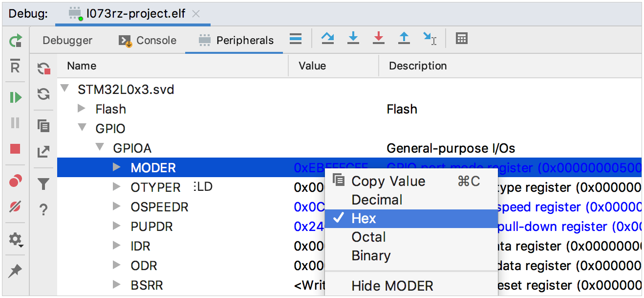This screenshot has height=298, width=644.
Task: Expand the OSPEEDR register
Action: click(x=116, y=206)
